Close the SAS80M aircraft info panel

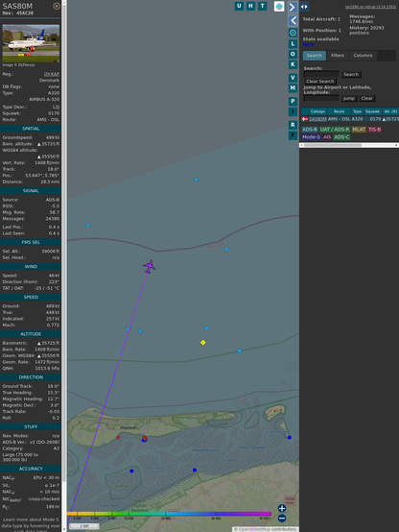[x=57, y=6]
